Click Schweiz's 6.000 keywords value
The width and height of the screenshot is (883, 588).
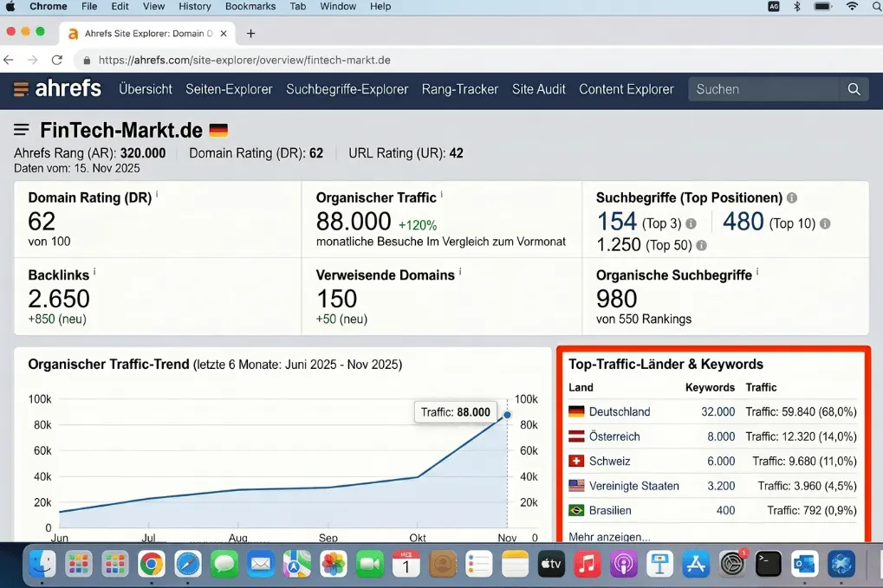click(721, 461)
